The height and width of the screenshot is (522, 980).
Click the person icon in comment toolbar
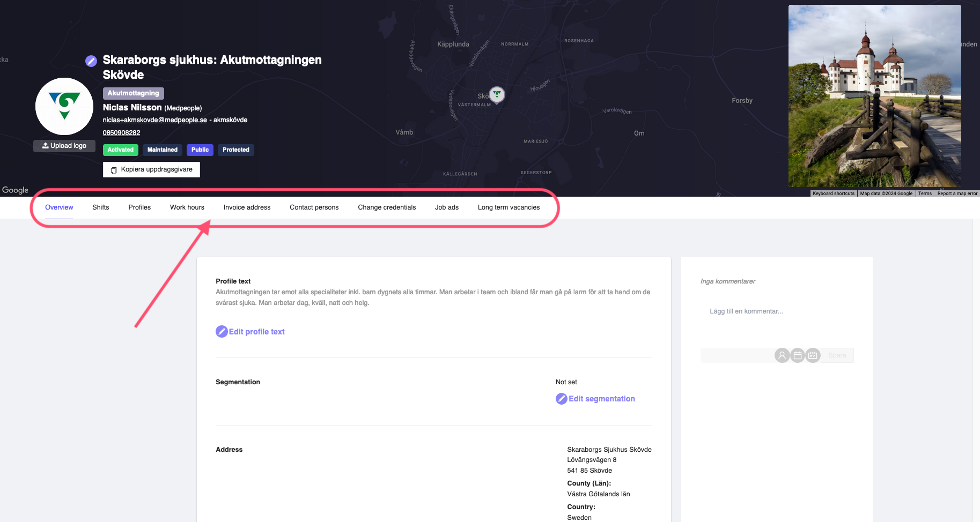[x=782, y=355]
